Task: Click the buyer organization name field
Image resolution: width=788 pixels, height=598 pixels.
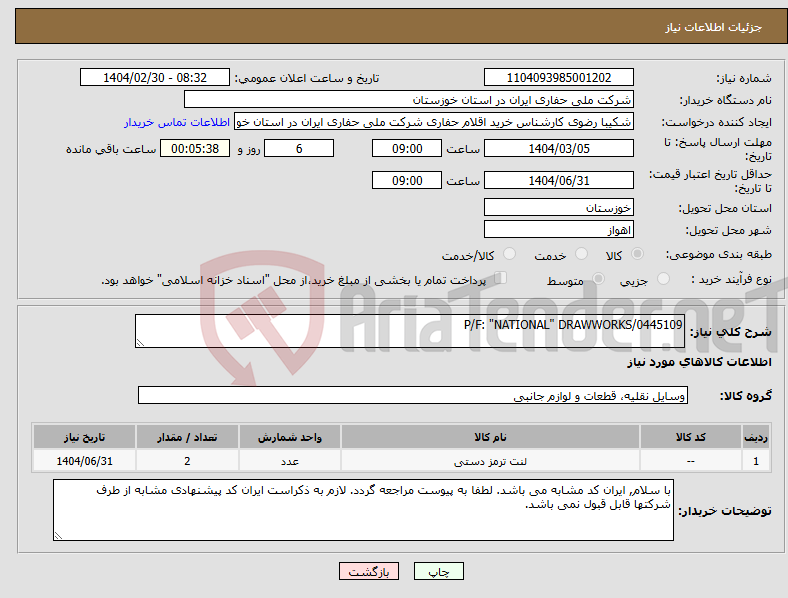Action: [409, 99]
